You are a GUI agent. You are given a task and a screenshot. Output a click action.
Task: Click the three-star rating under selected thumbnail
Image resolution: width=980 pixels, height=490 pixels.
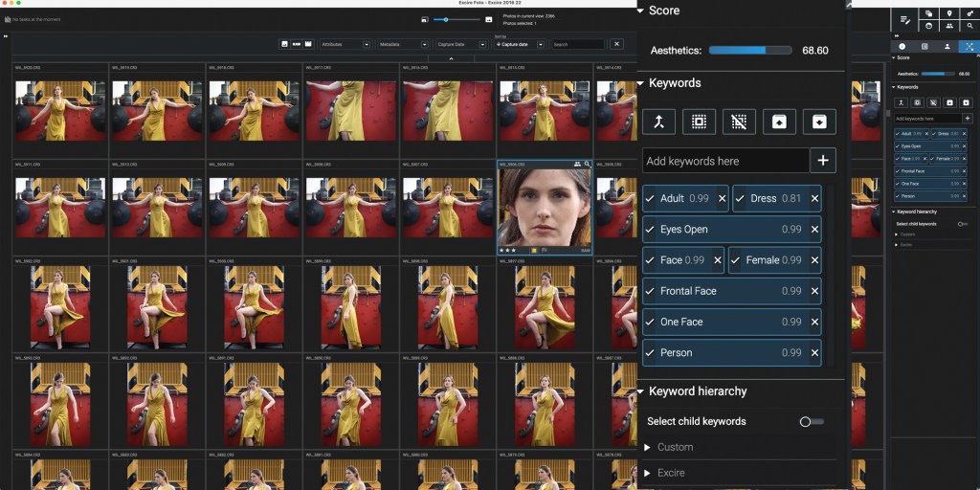(x=507, y=250)
